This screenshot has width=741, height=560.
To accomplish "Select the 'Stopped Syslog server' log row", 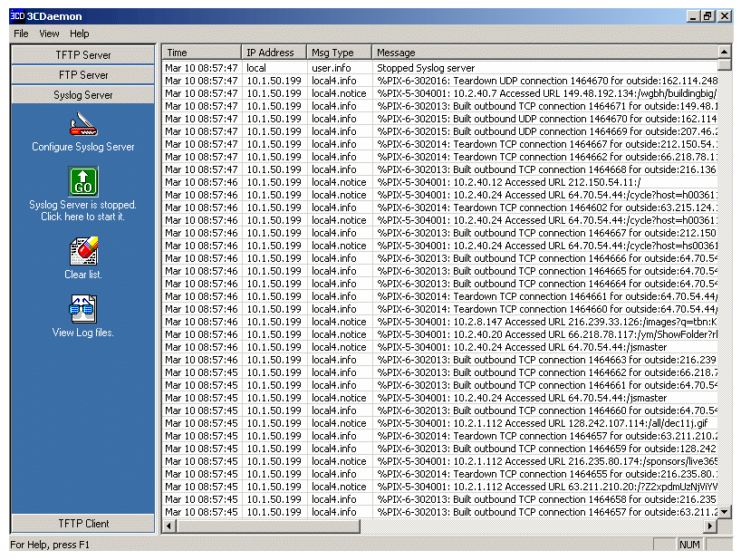I will click(426, 68).
